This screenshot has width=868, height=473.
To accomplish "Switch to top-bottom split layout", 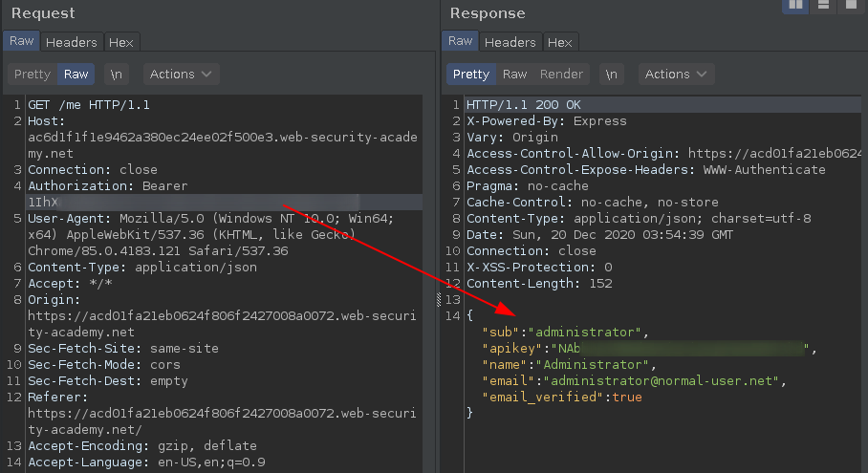I will coord(822,5).
